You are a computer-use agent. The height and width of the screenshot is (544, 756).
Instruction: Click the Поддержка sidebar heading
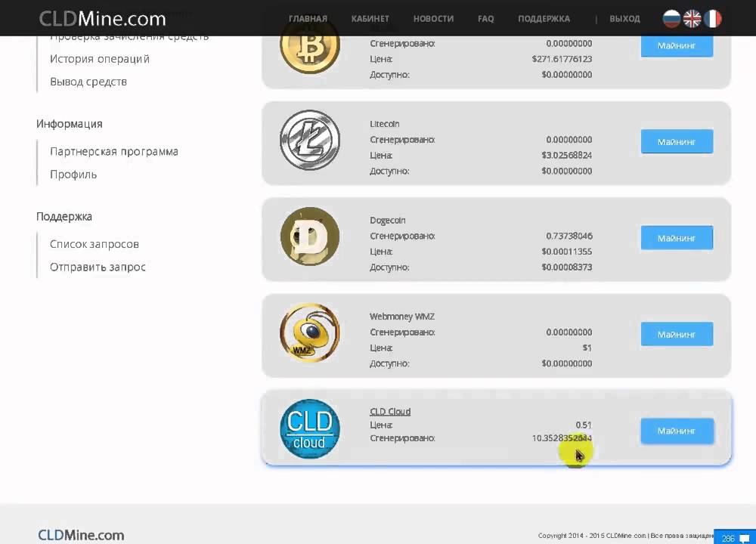pyautogui.click(x=64, y=217)
